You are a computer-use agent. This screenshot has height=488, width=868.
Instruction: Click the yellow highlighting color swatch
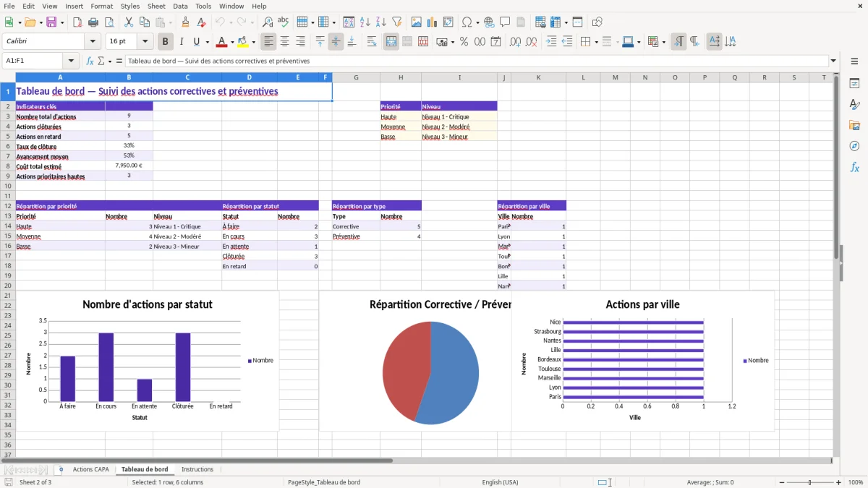pyautogui.click(x=244, y=42)
